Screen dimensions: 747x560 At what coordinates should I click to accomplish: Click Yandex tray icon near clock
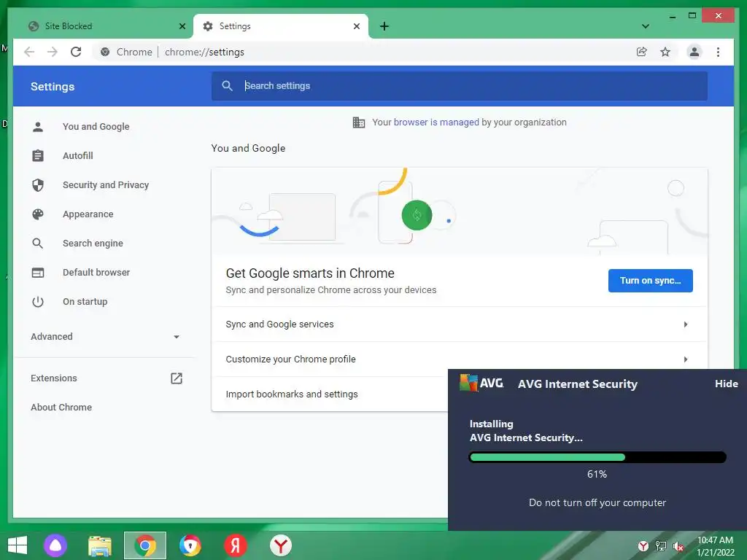pos(643,546)
